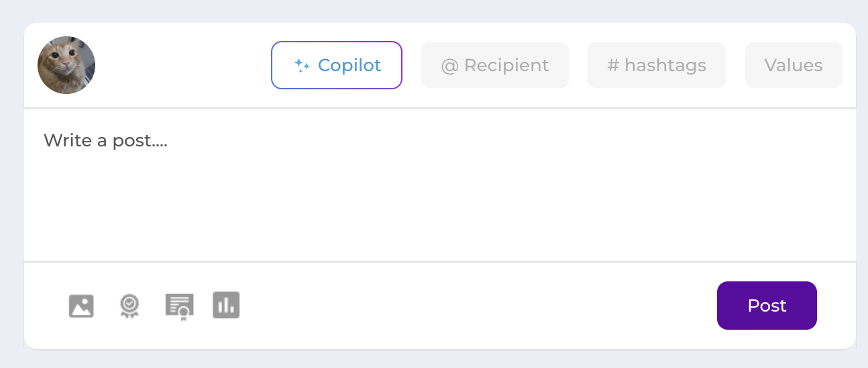Open the cat profile avatar

click(66, 65)
